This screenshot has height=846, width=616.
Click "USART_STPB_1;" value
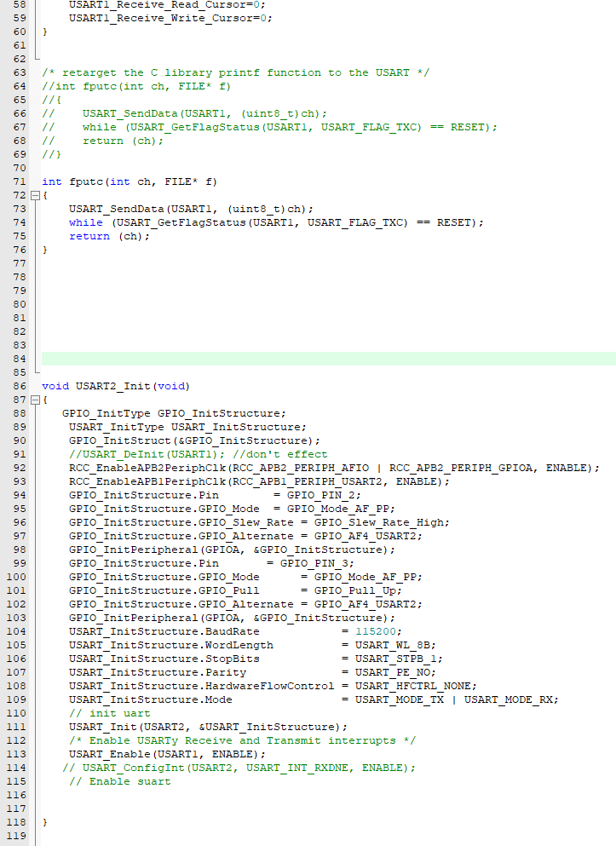[399, 659]
